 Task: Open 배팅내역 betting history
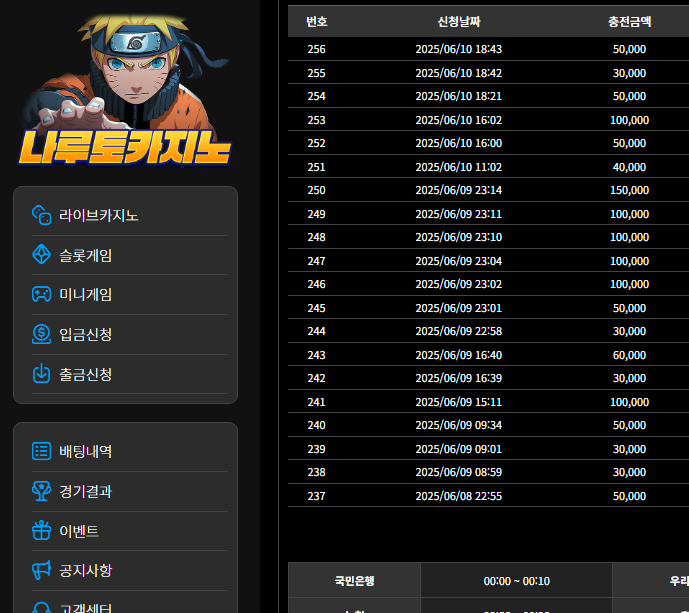coord(86,451)
